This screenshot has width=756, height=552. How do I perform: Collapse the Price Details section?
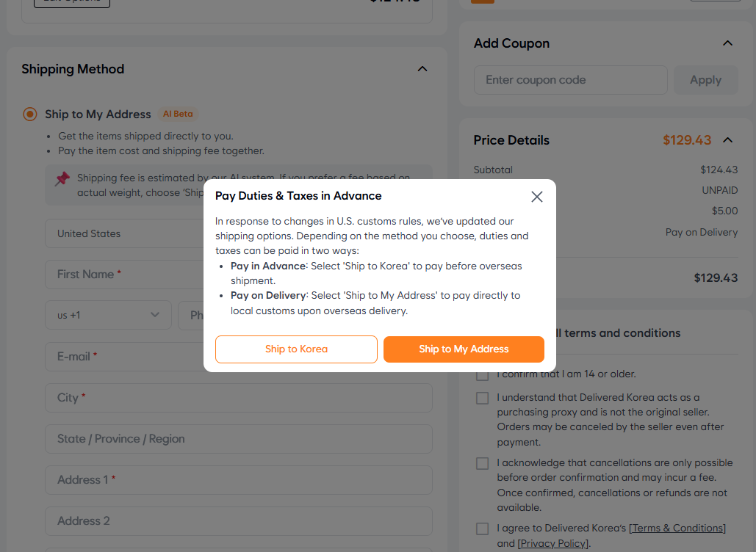pyautogui.click(x=727, y=140)
